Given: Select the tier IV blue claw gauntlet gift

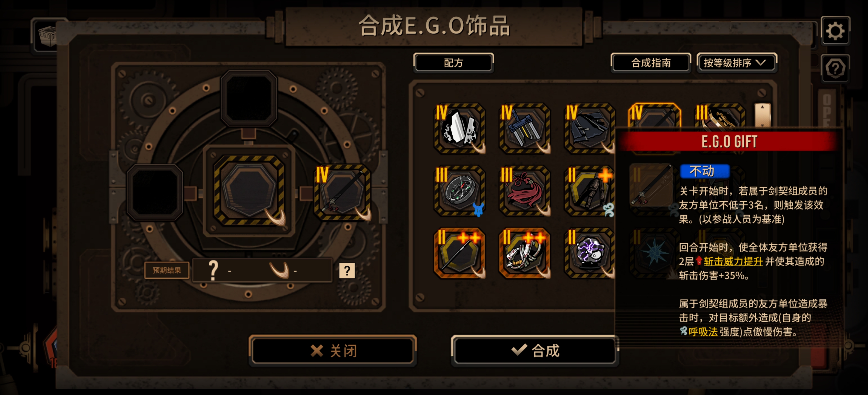Looking at the screenshot, I should tap(525, 129).
